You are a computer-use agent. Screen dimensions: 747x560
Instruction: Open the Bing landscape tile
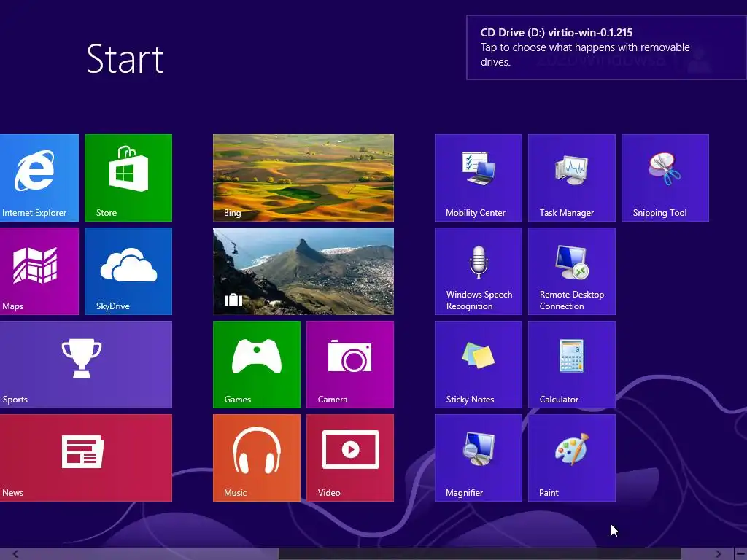pos(303,178)
